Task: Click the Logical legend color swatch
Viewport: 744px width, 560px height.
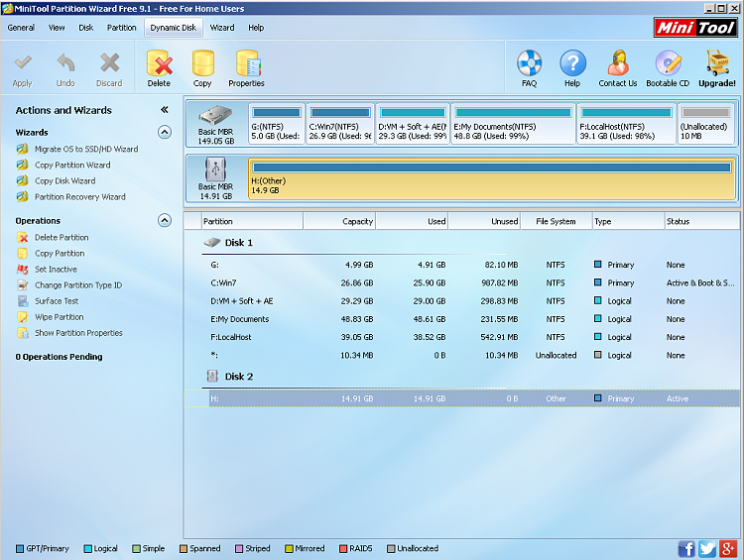Action: [87, 549]
